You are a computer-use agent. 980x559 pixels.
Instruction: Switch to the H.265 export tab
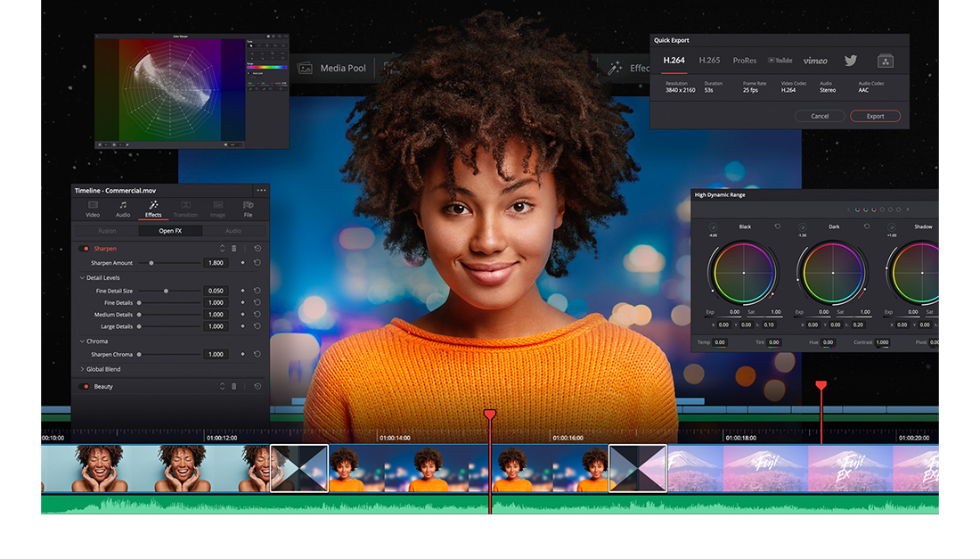709,60
